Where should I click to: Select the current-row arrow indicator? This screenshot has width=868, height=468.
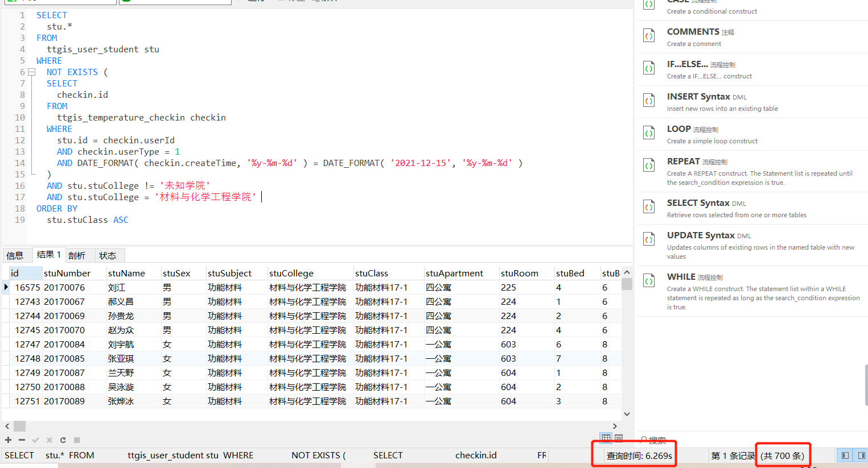click(6, 287)
